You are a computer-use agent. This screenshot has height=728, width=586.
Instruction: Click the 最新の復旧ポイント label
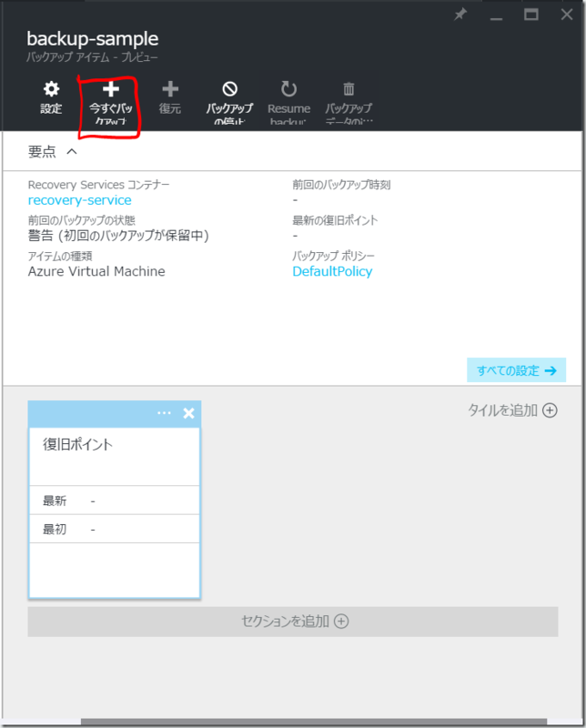[335, 220]
